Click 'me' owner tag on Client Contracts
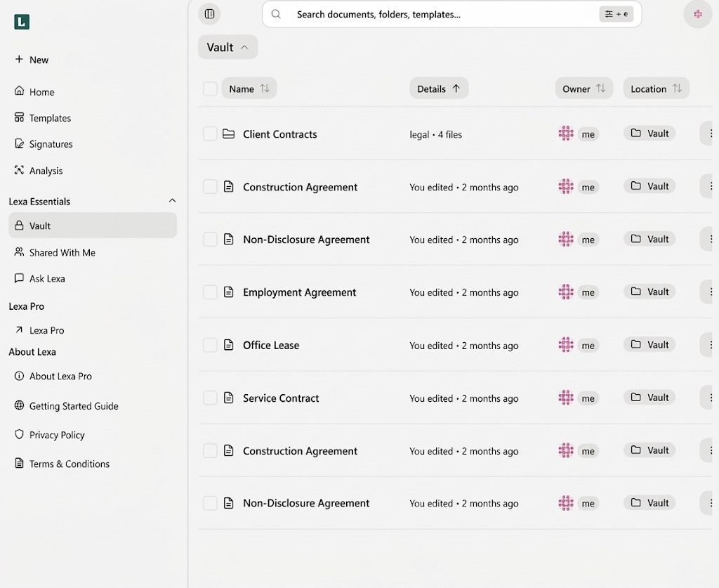The width and height of the screenshot is (719, 588). coord(588,134)
